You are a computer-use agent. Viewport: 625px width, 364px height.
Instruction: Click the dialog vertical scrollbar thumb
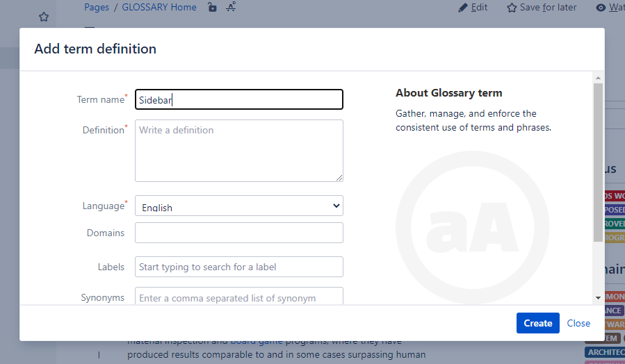tap(598, 160)
